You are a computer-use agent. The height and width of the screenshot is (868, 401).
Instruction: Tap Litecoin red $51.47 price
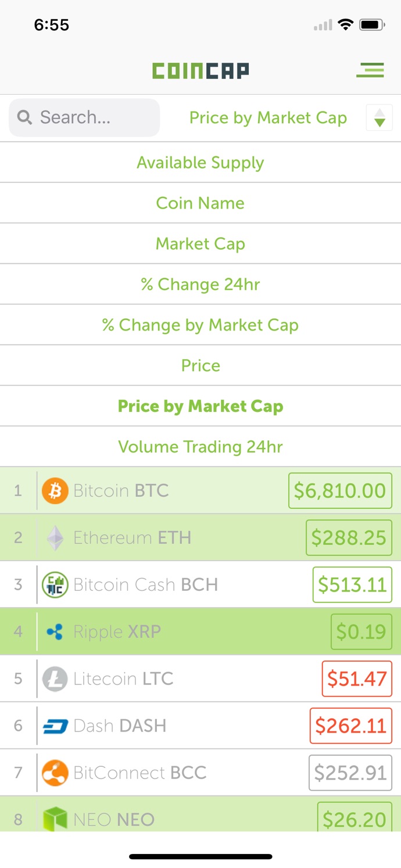coord(357,679)
